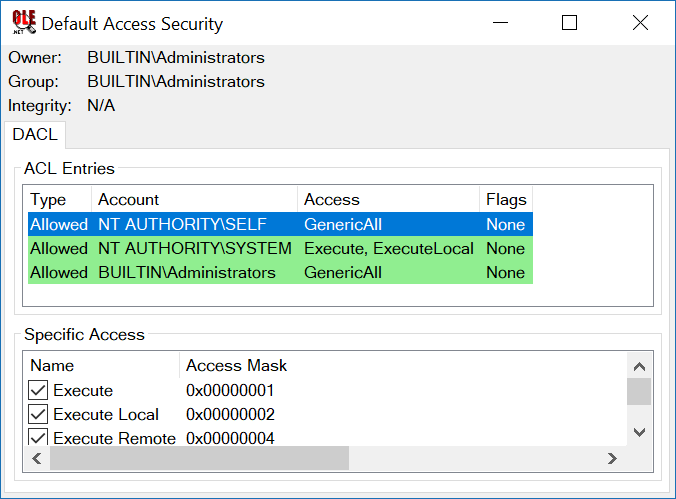Maximize the Default Access Security window
This screenshot has width=676, height=499.
(x=569, y=23)
